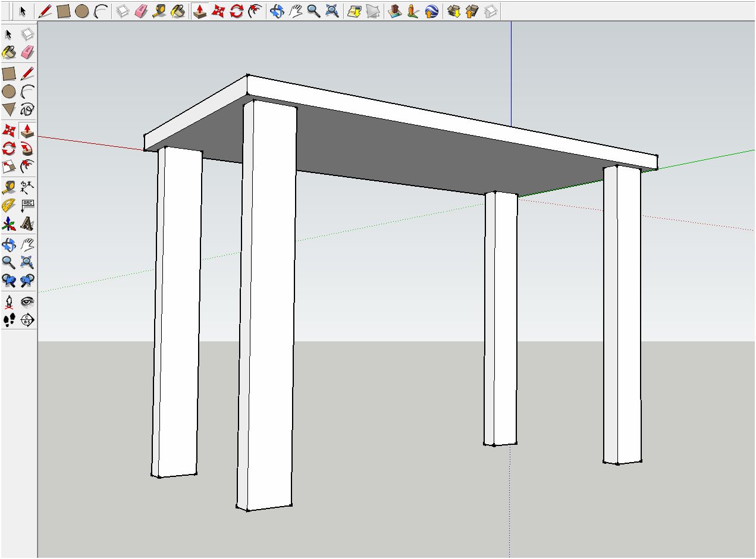Click the blue vertical axis line

(511, 74)
